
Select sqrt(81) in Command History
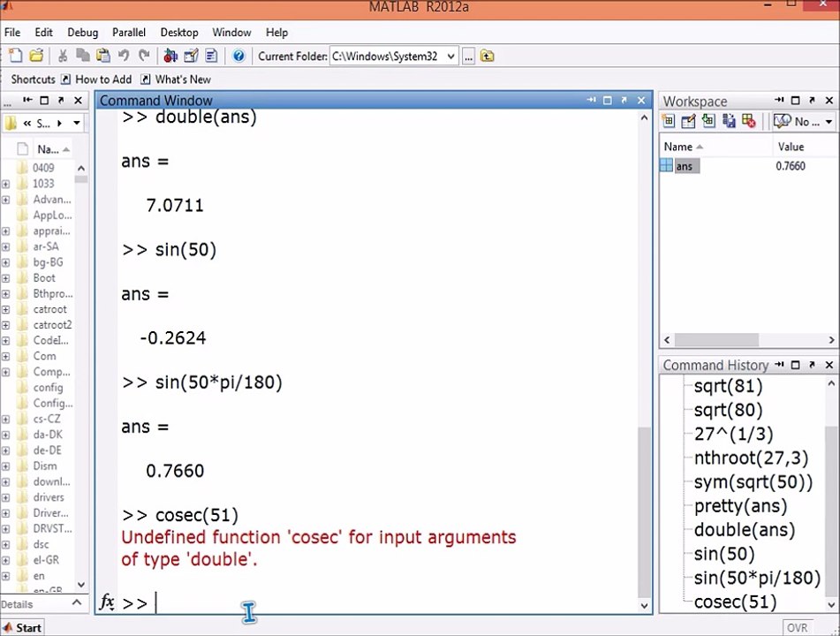pos(728,386)
